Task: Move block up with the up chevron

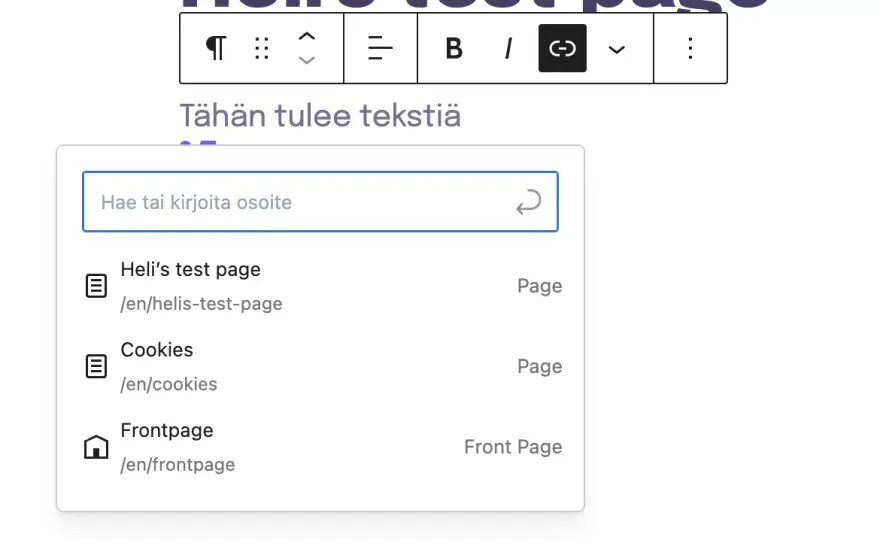Action: (x=307, y=36)
